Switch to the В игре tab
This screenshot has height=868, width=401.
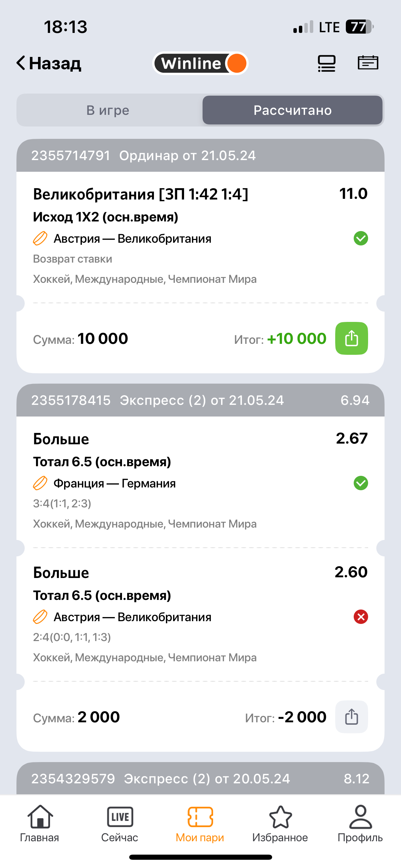tap(108, 110)
